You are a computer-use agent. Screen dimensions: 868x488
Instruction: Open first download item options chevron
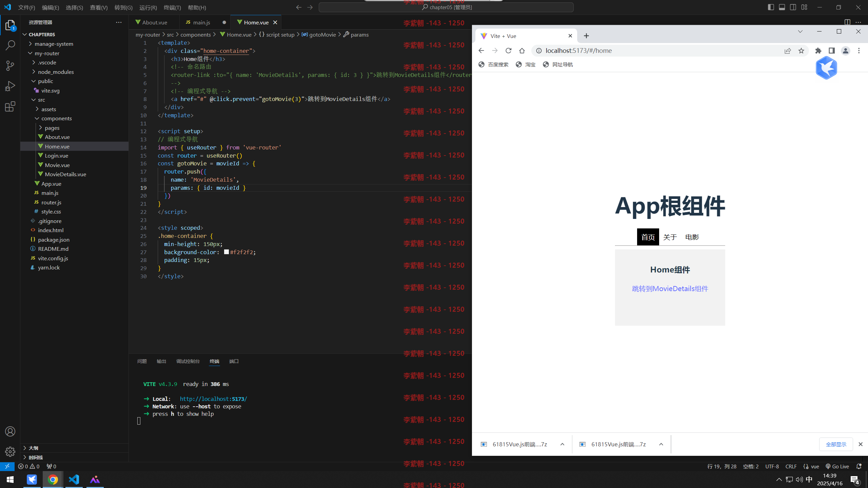click(562, 444)
